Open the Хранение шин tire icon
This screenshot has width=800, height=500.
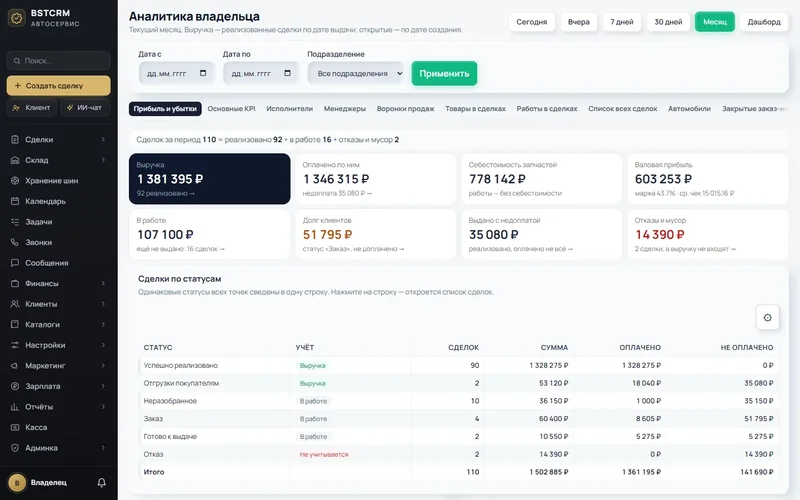[15, 181]
